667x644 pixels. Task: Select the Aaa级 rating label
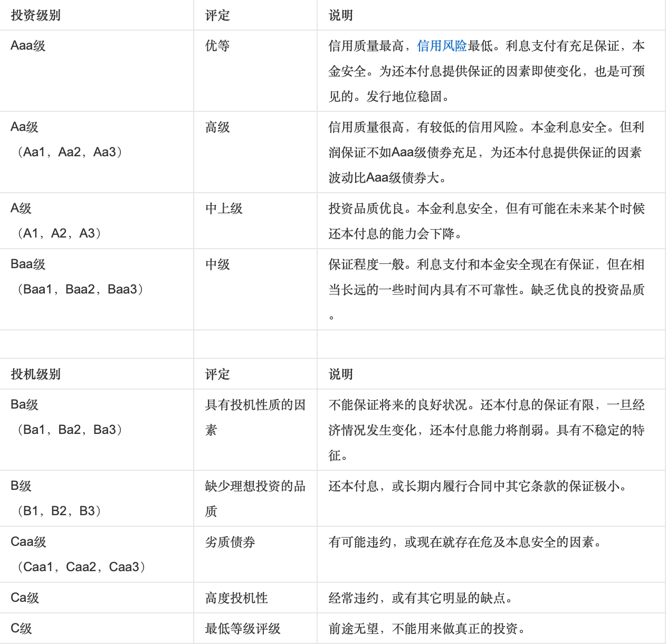point(28,45)
